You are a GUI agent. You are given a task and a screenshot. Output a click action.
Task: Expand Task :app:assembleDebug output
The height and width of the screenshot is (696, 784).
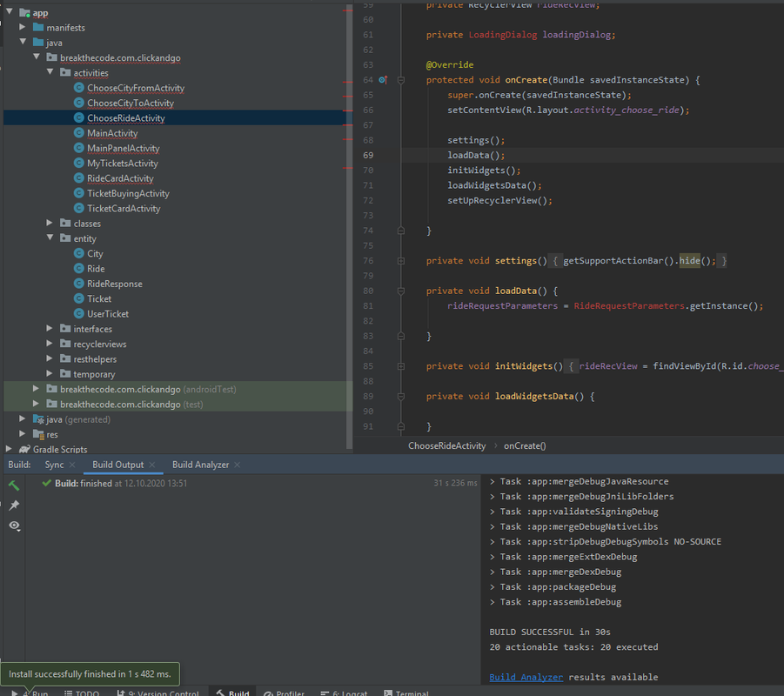tap(493, 602)
